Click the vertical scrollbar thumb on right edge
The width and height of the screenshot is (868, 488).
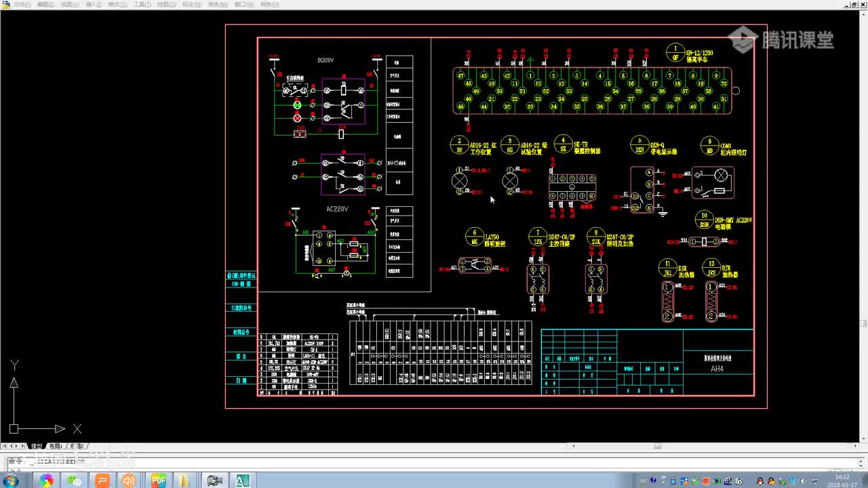(x=864, y=323)
